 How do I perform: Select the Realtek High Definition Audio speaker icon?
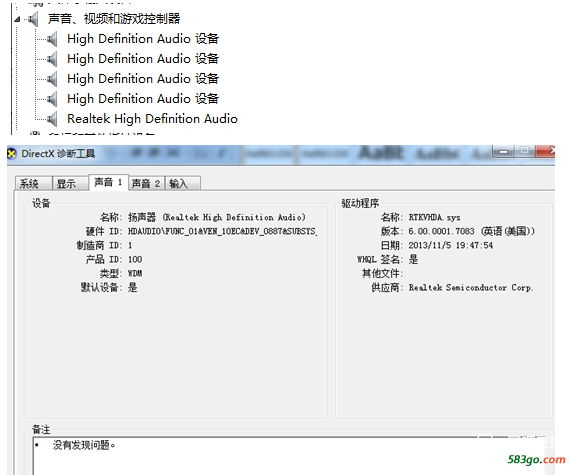52,119
